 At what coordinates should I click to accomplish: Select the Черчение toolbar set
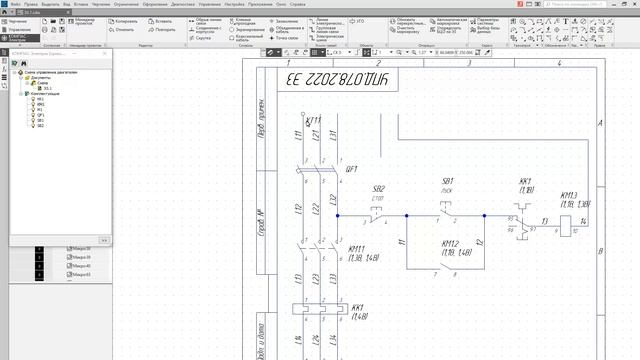tap(15, 21)
